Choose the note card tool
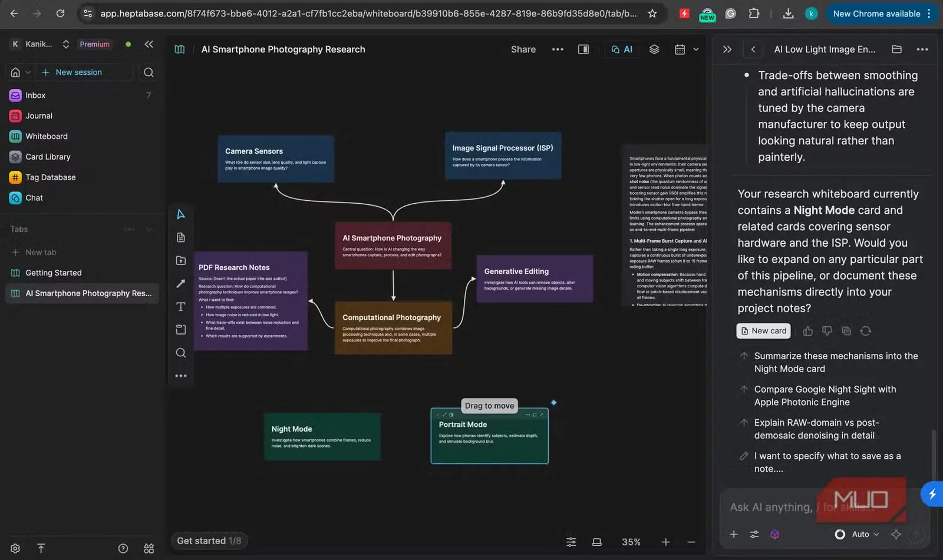The width and height of the screenshot is (943, 560). (181, 237)
